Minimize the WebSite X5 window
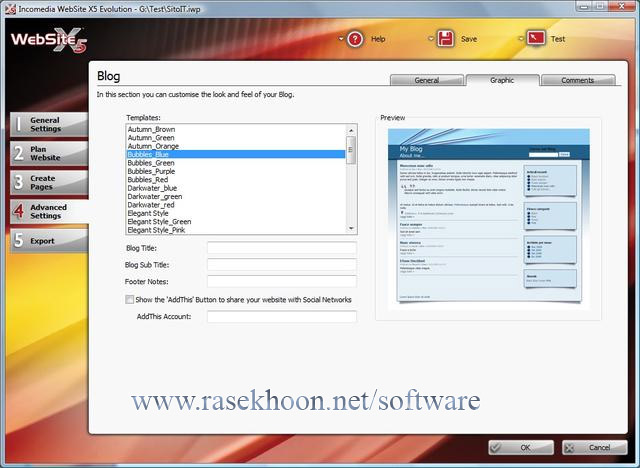Screen dimensions: 640x468 [x=584, y=6]
